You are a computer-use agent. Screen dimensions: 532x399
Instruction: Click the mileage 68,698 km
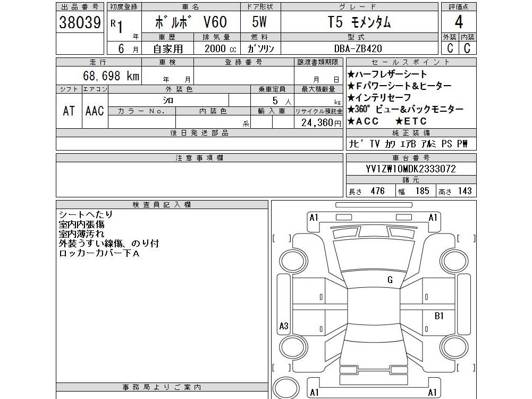tap(111, 76)
